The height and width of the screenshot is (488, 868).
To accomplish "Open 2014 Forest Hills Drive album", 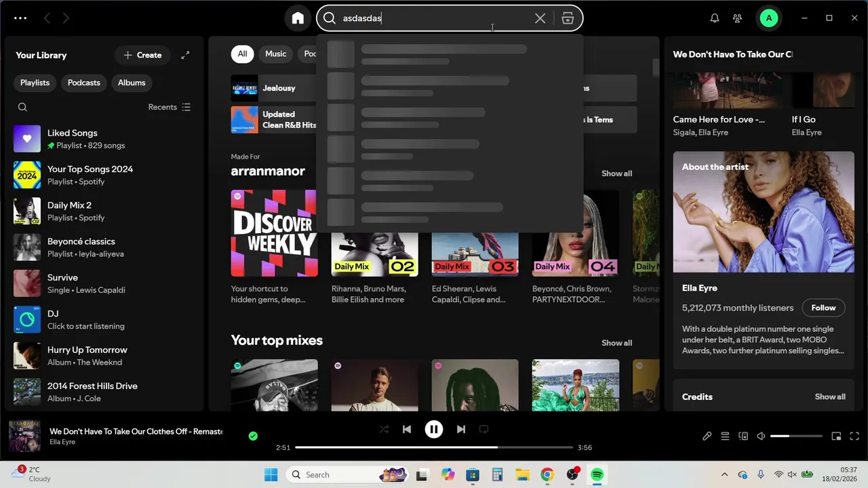I will coord(104,392).
